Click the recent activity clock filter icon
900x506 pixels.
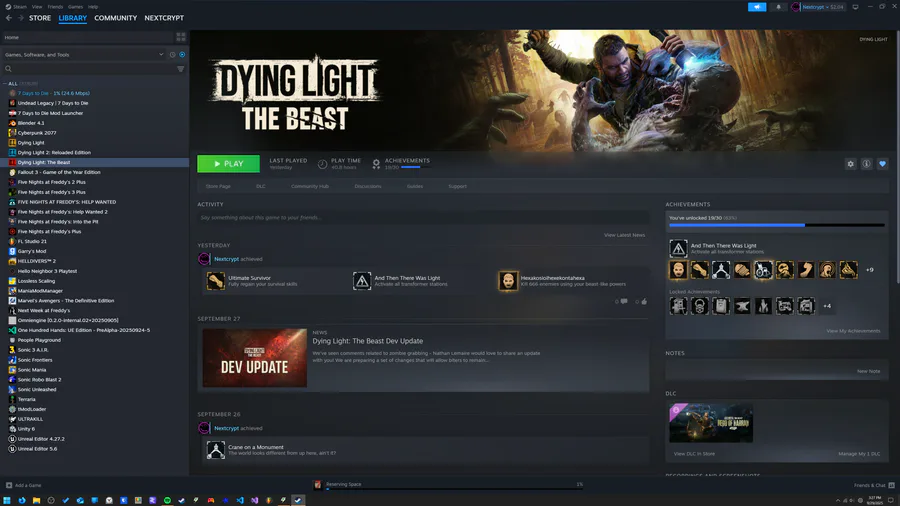172,55
